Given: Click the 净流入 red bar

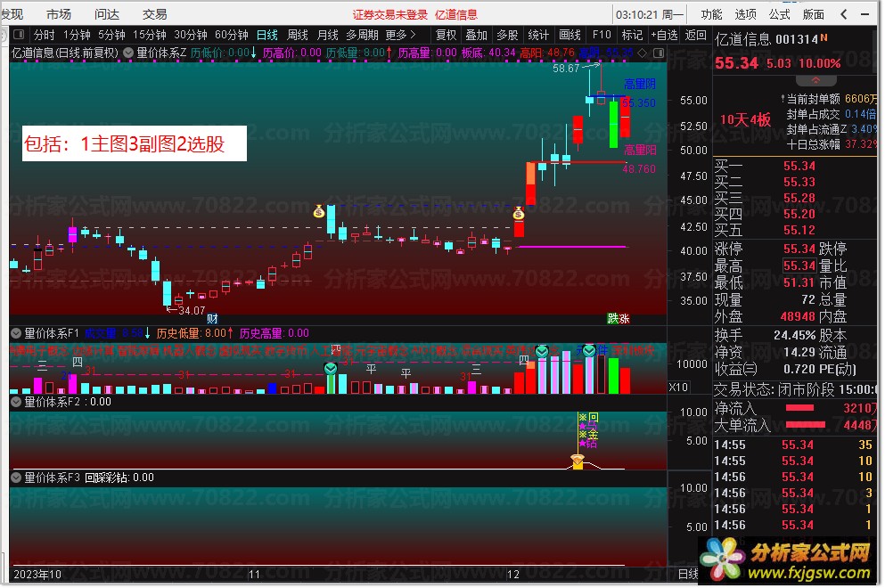Looking at the screenshot, I should (x=799, y=408).
